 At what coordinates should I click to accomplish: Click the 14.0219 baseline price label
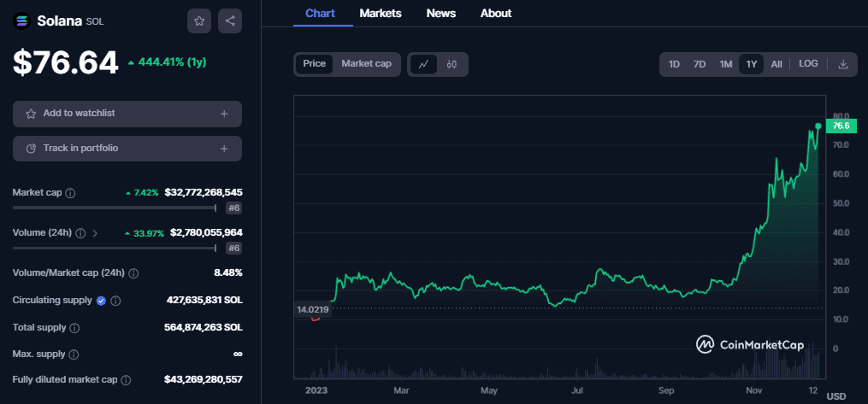point(313,310)
